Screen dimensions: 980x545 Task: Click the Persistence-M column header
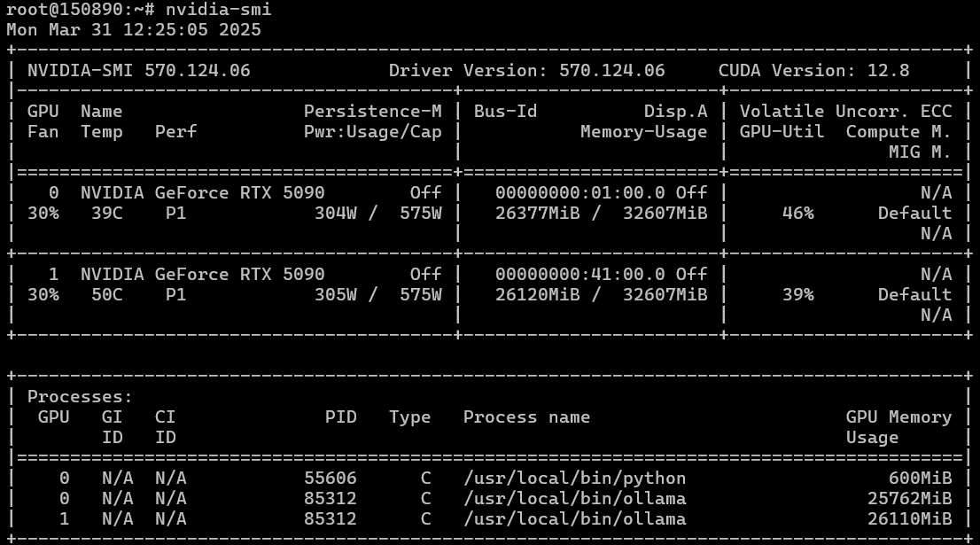point(372,112)
